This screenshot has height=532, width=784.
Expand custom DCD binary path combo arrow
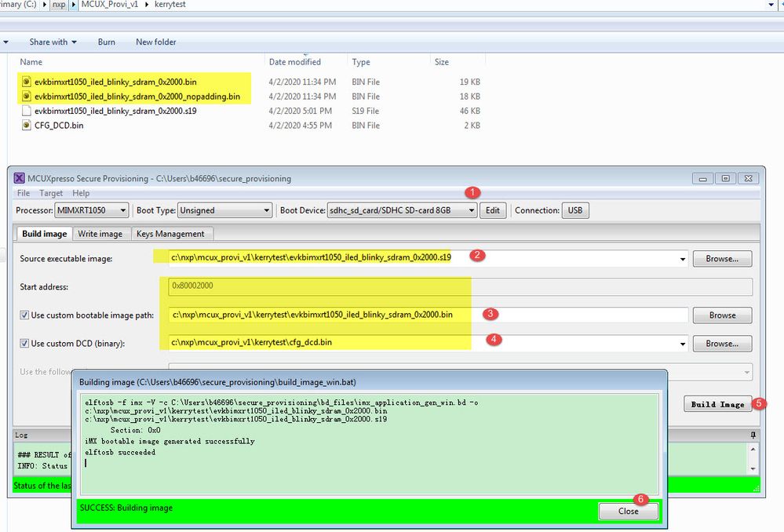682,344
